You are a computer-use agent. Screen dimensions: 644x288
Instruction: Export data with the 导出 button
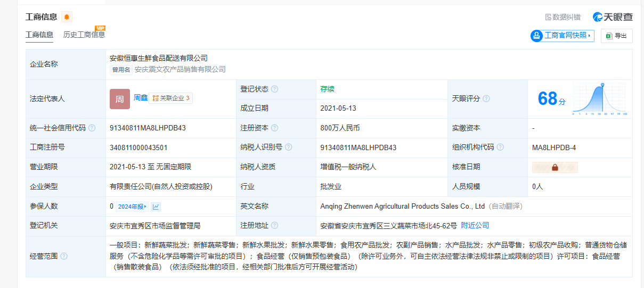tap(617, 36)
